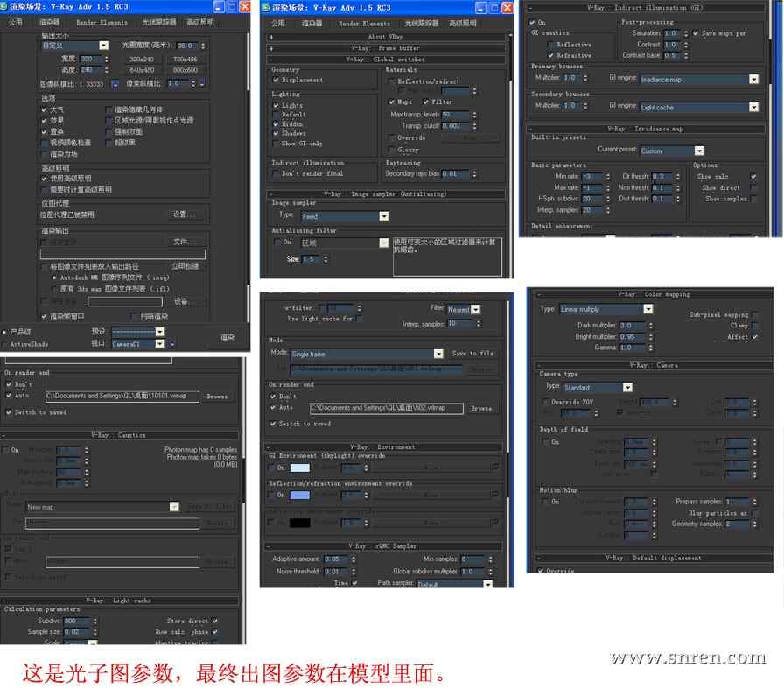Toggle 渲染帧窗口 checkbox
784x696 pixels.
[44, 316]
